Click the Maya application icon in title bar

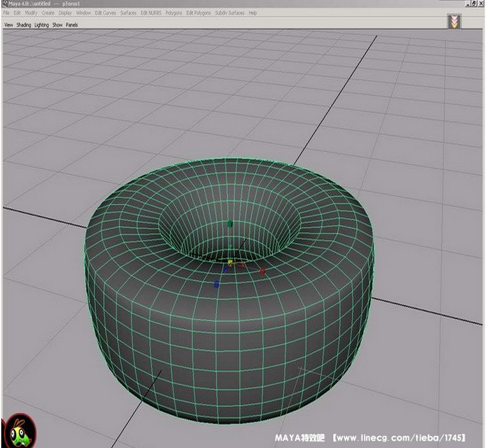click(x=5, y=4)
